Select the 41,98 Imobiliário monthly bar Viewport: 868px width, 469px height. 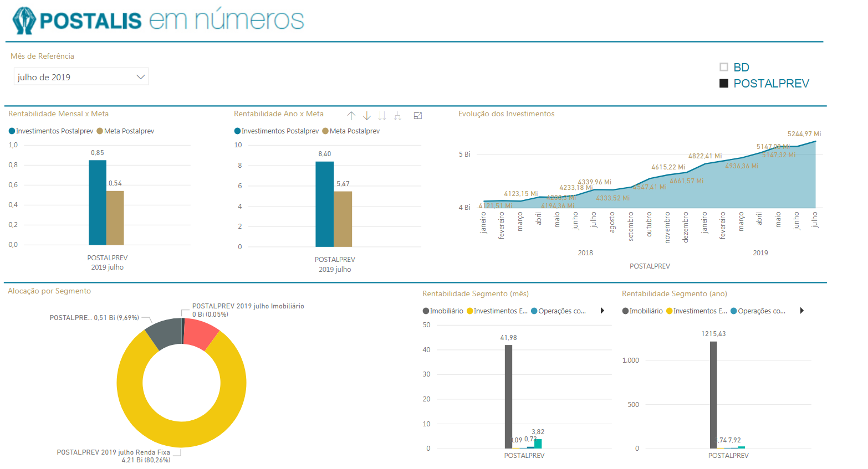[508, 396]
